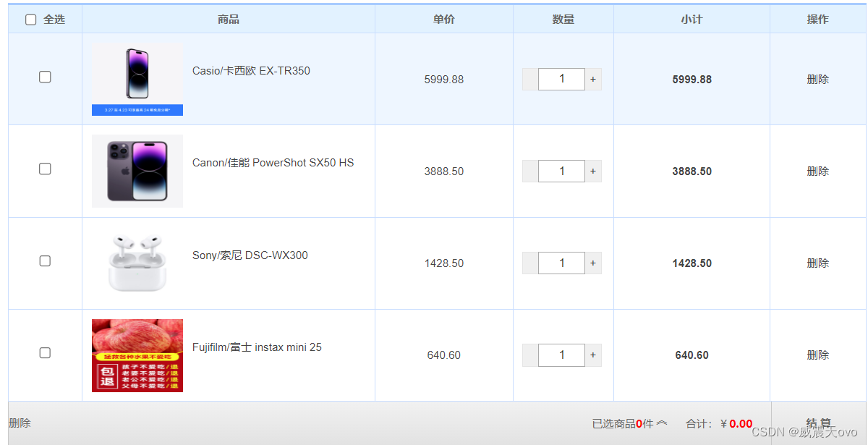
Task: Click the bottom bar 删除 batch delete link
Action: 20,423
